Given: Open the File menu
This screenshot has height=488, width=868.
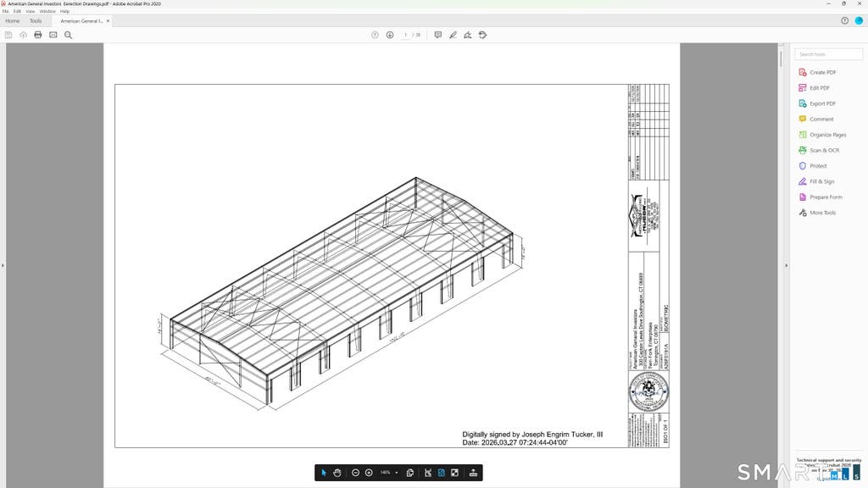Looking at the screenshot, I should (x=6, y=11).
